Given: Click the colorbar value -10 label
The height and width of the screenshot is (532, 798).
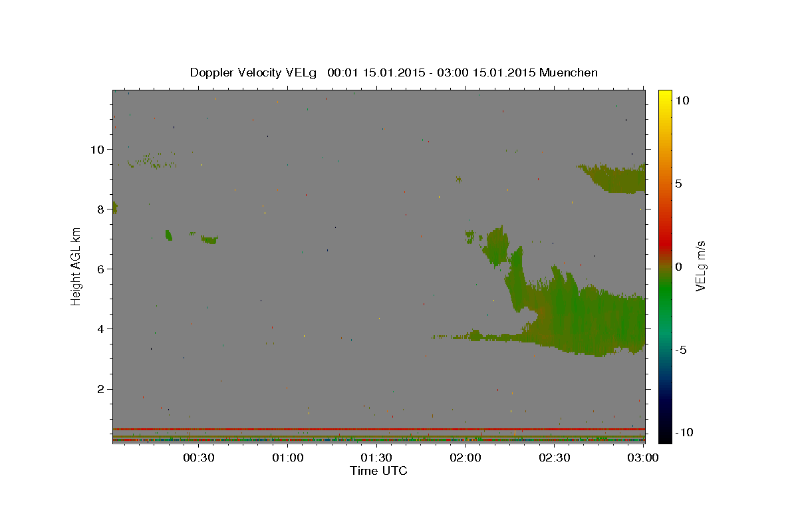Looking at the screenshot, I should 684,432.
